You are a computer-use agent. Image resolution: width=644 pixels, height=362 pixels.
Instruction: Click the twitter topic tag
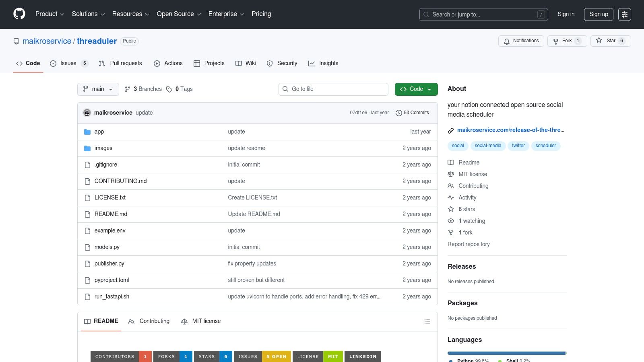point(518,146)
